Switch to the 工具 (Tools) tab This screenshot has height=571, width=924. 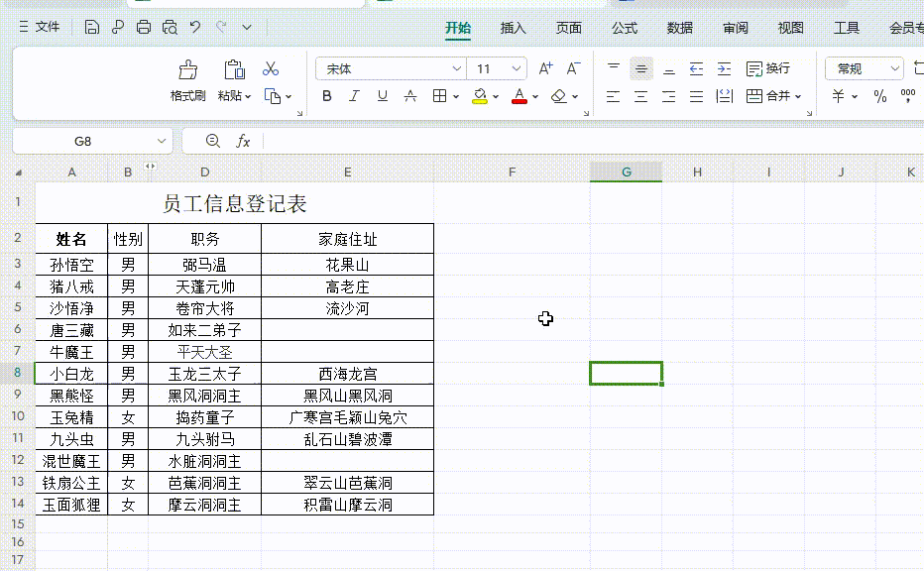(847, 28)
